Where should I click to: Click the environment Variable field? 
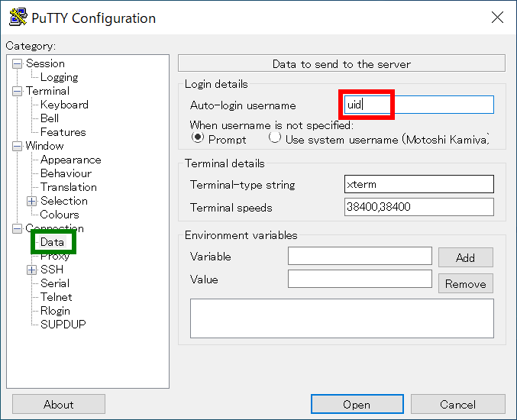(360, 256)
